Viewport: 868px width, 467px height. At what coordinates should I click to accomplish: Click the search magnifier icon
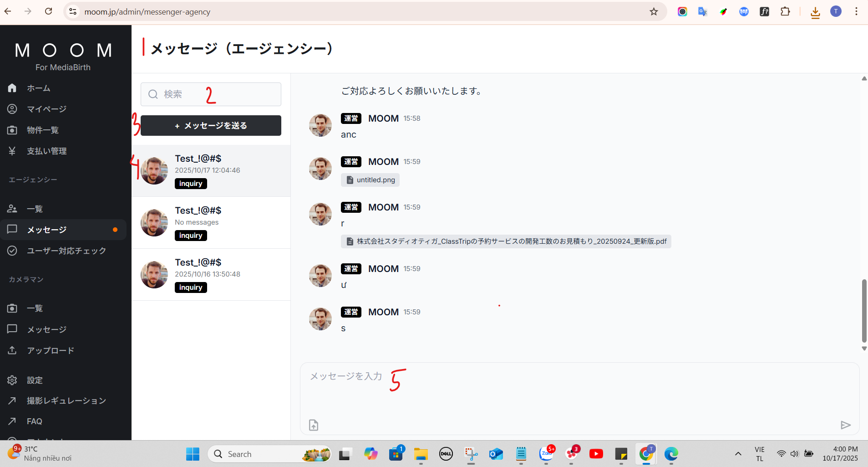tap(153, 94)
